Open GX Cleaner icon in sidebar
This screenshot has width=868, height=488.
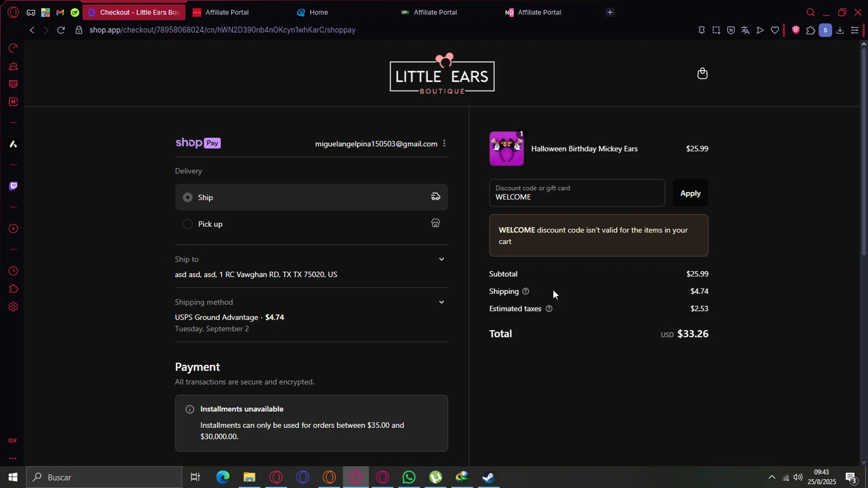click(x=13, y=66)
